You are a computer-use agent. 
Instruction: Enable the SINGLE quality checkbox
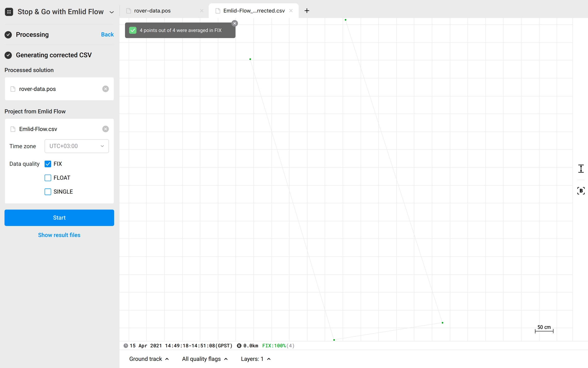pos(47,192)
